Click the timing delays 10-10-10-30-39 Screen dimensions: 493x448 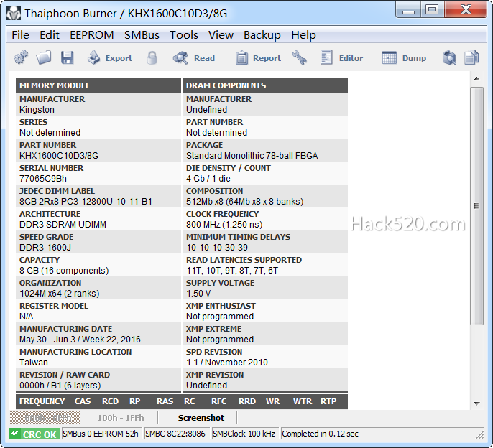[x=217, y=247]
